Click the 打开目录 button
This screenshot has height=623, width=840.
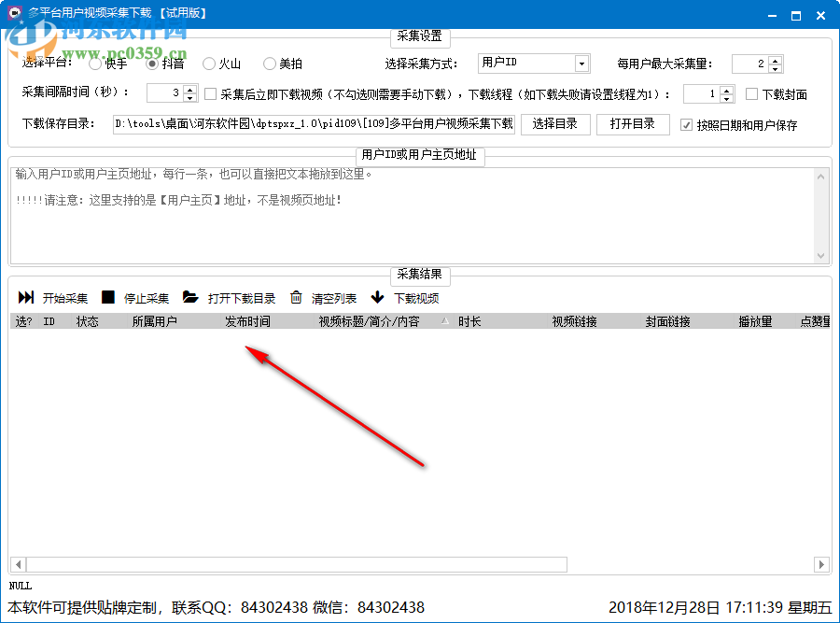[x=633, y=124]
